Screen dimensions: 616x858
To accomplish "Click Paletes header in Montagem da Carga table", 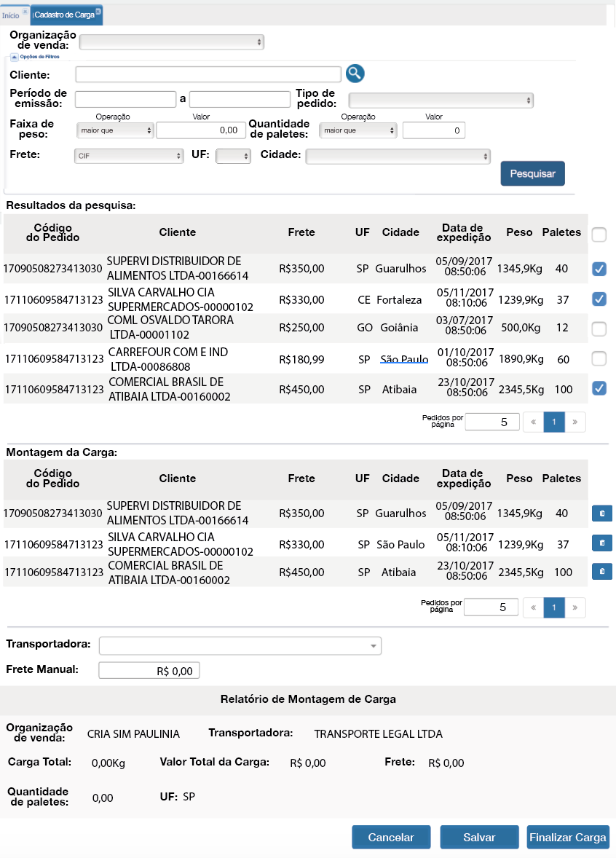I will [561, 479].
